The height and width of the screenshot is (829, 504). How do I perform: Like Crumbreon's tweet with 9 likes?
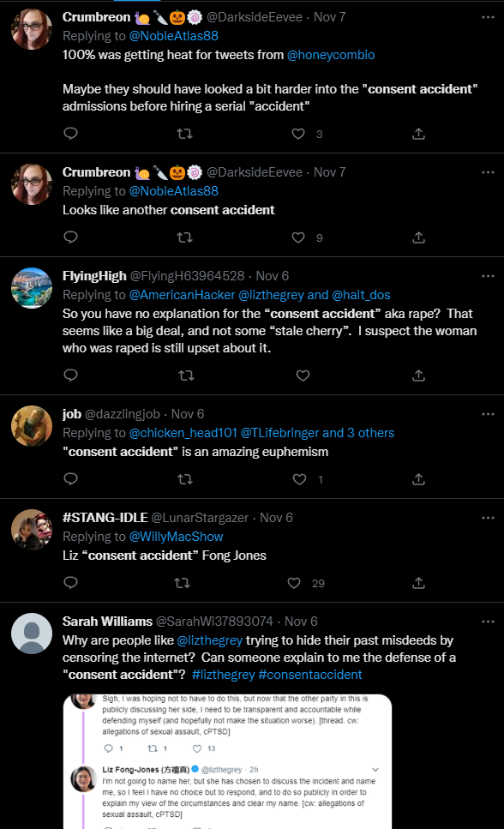[298, 237]
